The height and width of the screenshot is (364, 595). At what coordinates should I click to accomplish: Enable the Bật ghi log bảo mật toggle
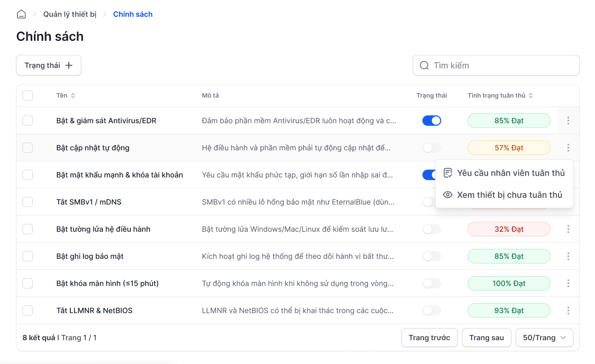tap(432, 256)
